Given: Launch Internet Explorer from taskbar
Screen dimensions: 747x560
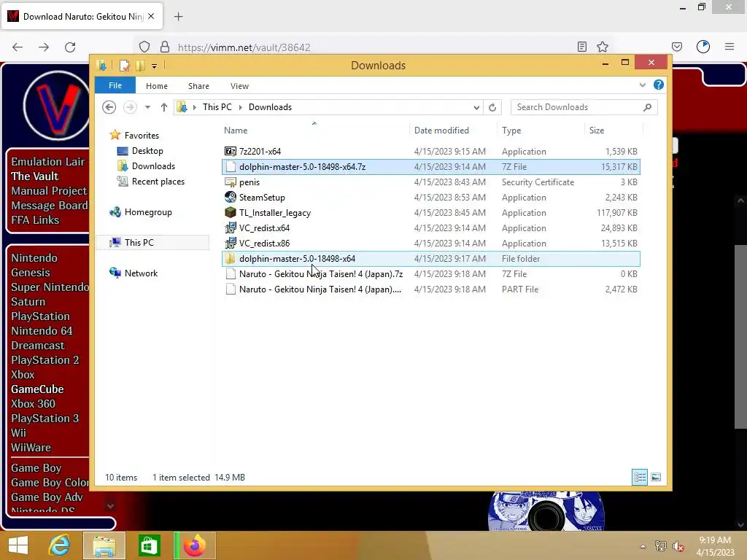Looking at the screenshot, I should [60, 545].
